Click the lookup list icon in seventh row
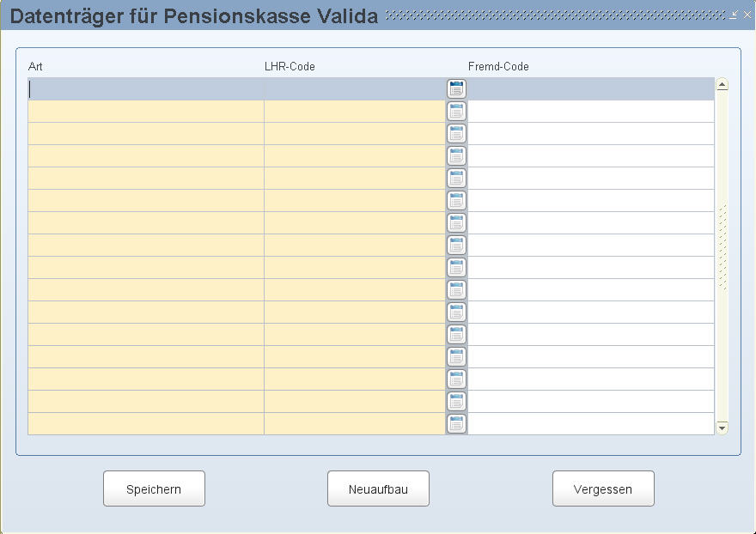Screen dimensions: 756x534 pos(456,222)
